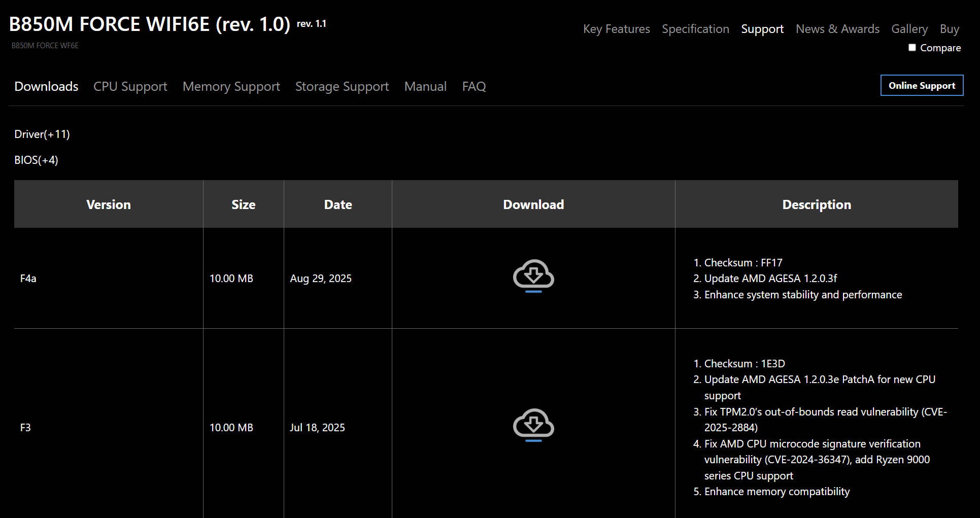The width and height of the screenshot is (980, 518).
Task: Switch to rev. 1.1 of the board
Action: 311,23
